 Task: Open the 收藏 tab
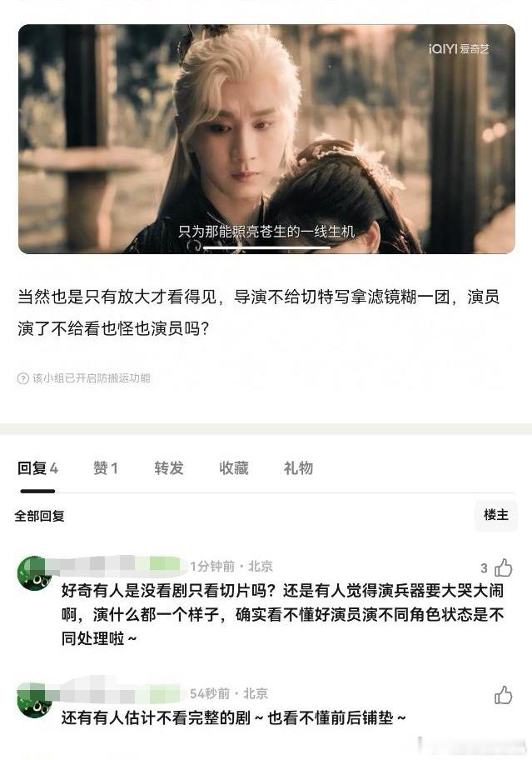234,468
